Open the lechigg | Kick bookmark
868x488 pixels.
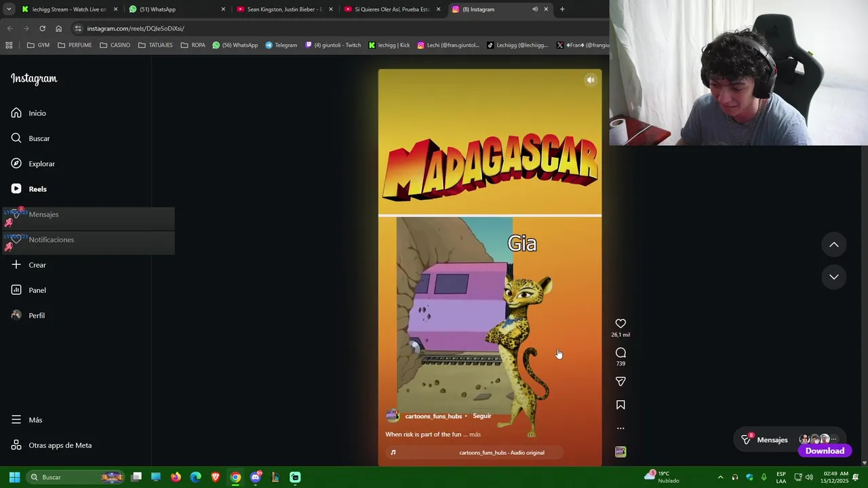tap(390, 45)
